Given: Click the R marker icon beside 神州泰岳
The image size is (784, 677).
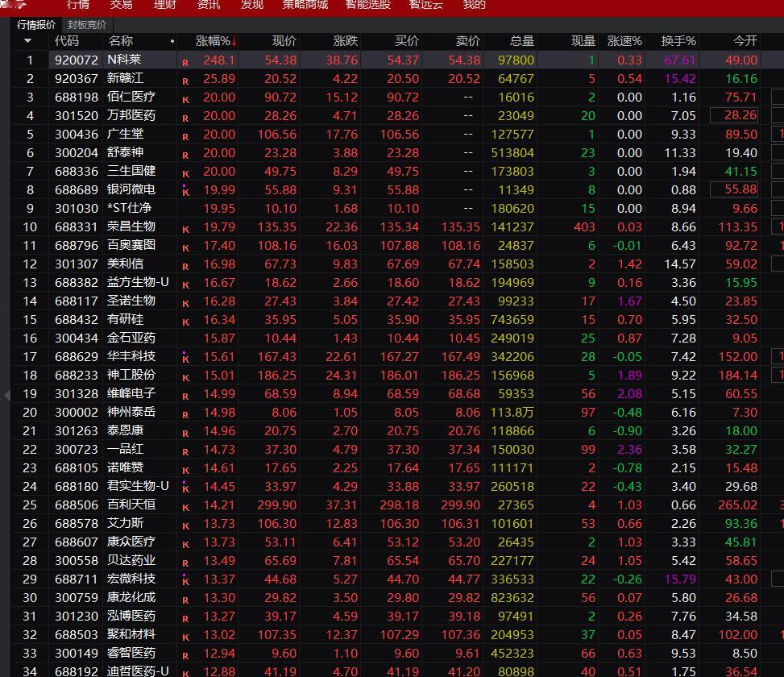Looking at the screenshot, I should (x=185, y=414).
